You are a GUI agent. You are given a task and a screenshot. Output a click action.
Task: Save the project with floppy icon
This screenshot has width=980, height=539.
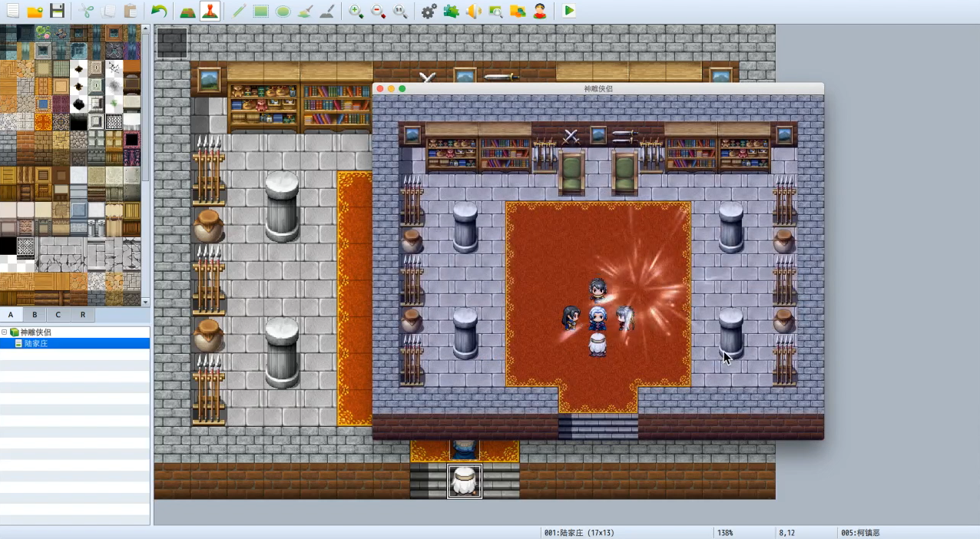pos(57,11)
